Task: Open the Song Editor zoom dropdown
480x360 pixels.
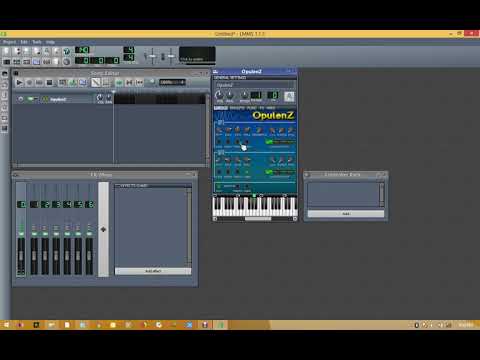Action: pos(172,82)
